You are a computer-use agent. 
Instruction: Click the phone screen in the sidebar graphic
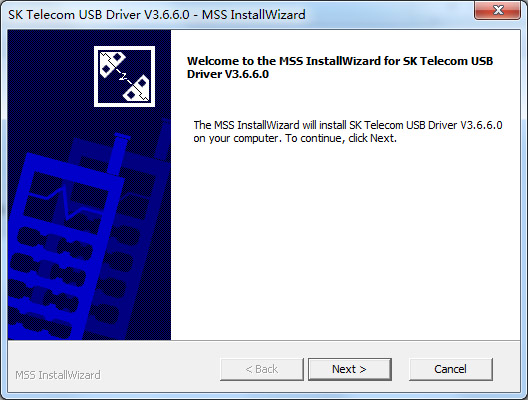pyautogui.click(x=69, y=202)
